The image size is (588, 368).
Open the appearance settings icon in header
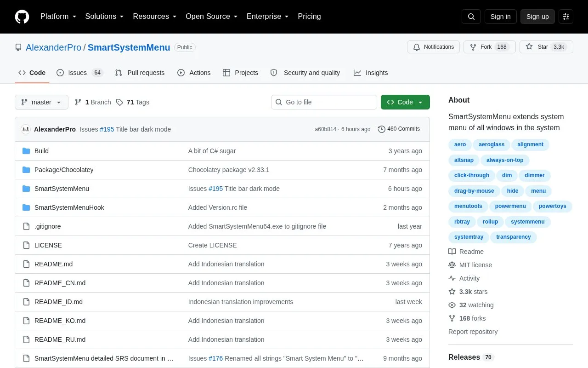566,17
